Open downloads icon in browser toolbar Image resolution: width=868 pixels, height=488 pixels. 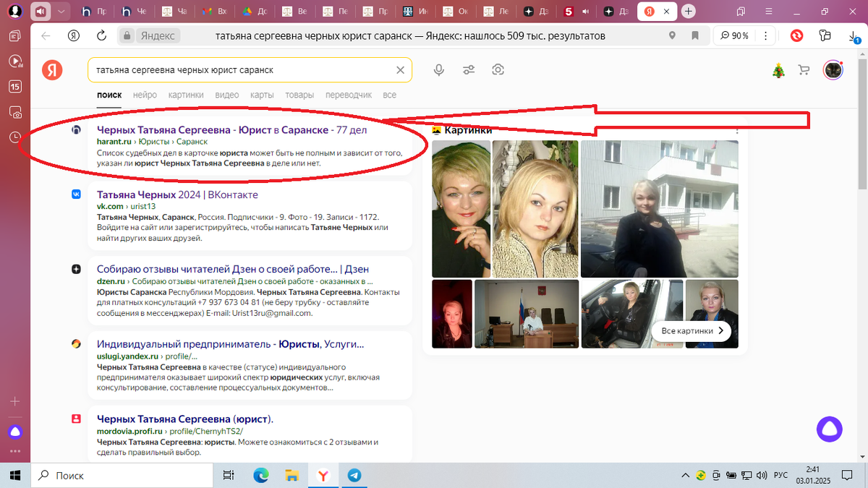854,36
